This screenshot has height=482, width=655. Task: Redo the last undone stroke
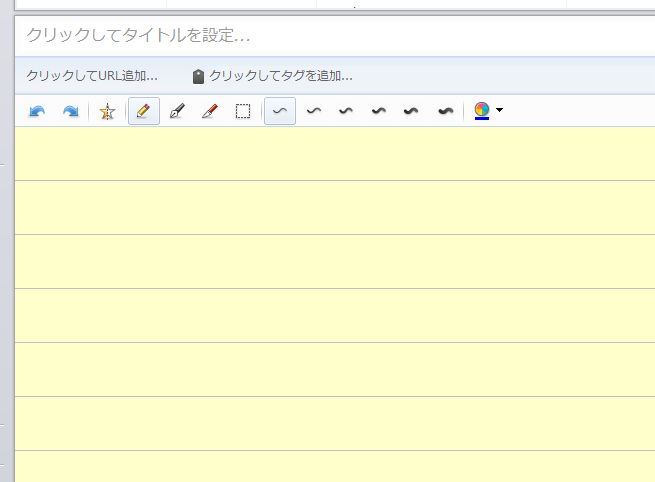(x=71, y=112)
